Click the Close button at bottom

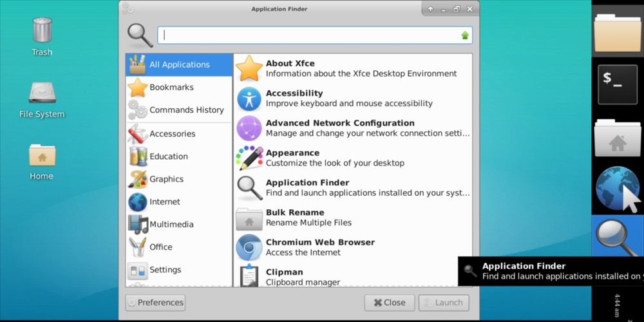pyautogui.click(x=390, y=303)
